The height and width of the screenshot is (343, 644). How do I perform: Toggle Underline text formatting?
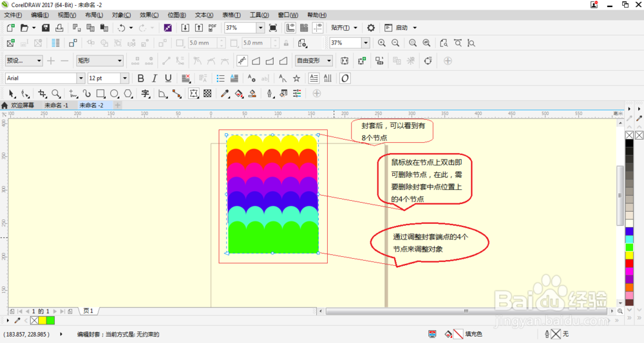[x=168, y=78]
